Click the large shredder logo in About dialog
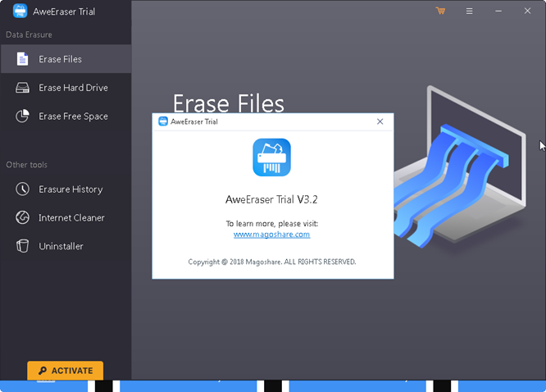Image resolution: width=546 pixels, height=392 pixels. pyautogui.click(x=271, y=157)
